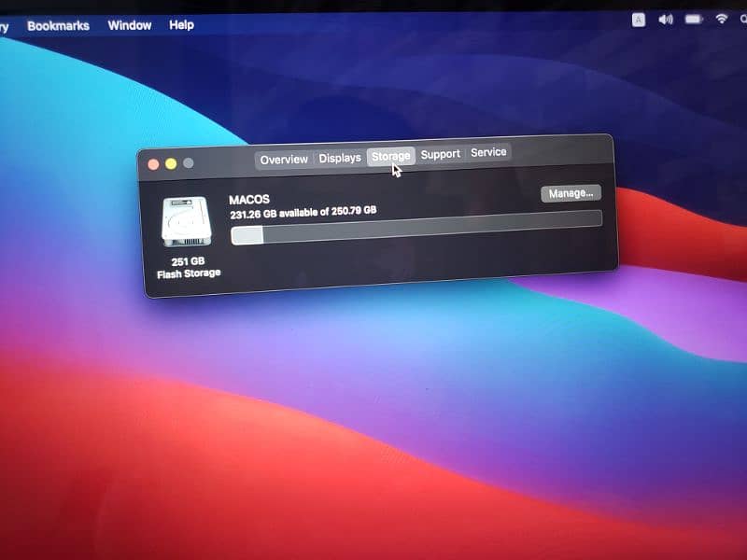Viewport: 747px width, 560px height.
Task: Open the Window menu
Action: [130, 25]
